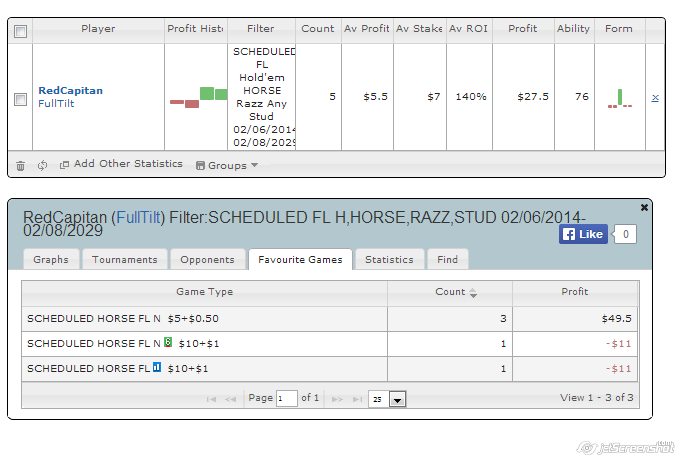Click the FullTilt link in panel title

[x=138, y=217]
